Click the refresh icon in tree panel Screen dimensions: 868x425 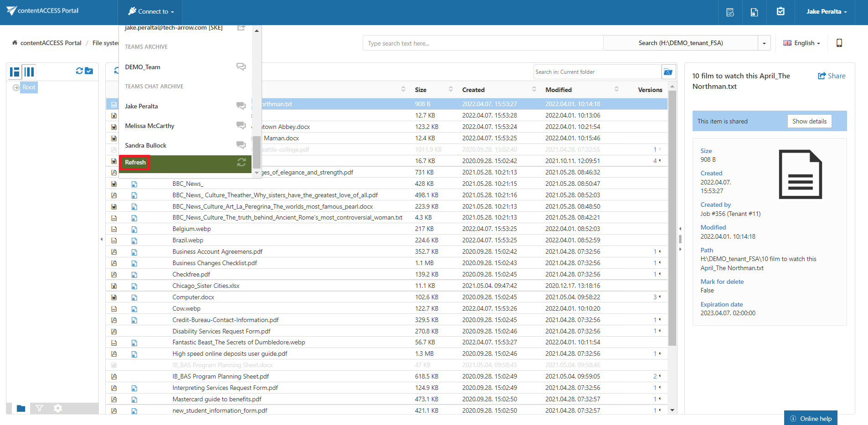(x=79, y=71)
